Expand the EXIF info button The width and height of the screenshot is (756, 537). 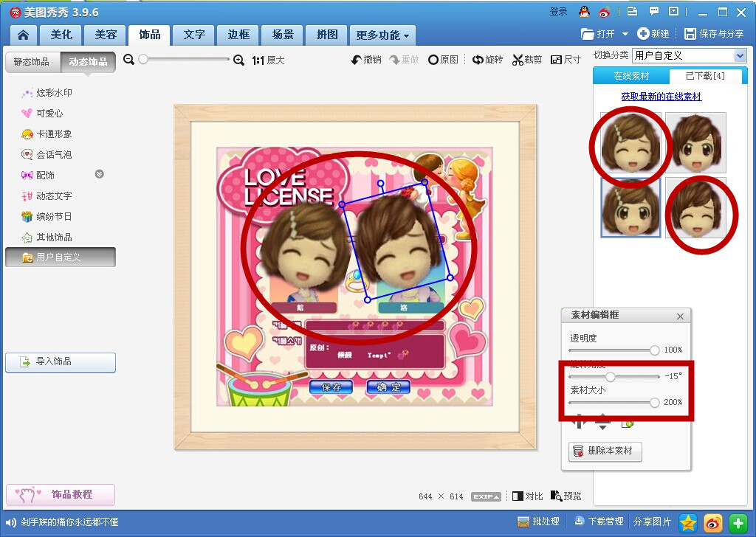(486, 496)
